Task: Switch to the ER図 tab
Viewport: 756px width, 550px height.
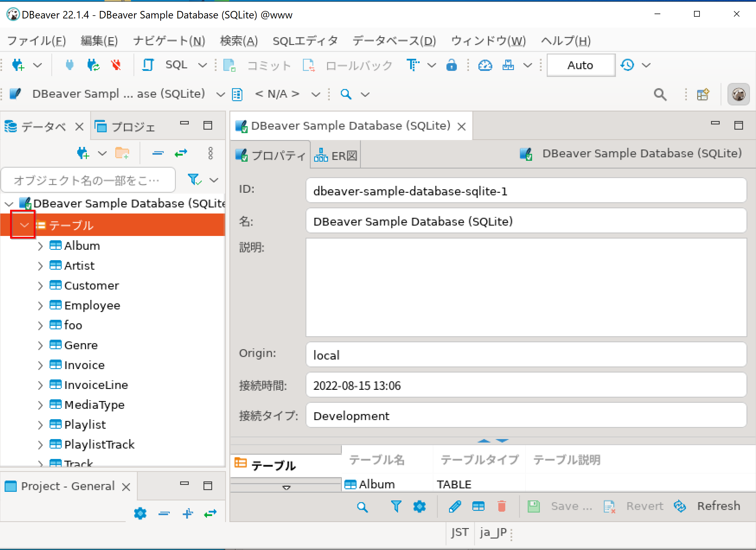Action: [x=336, y=155]
